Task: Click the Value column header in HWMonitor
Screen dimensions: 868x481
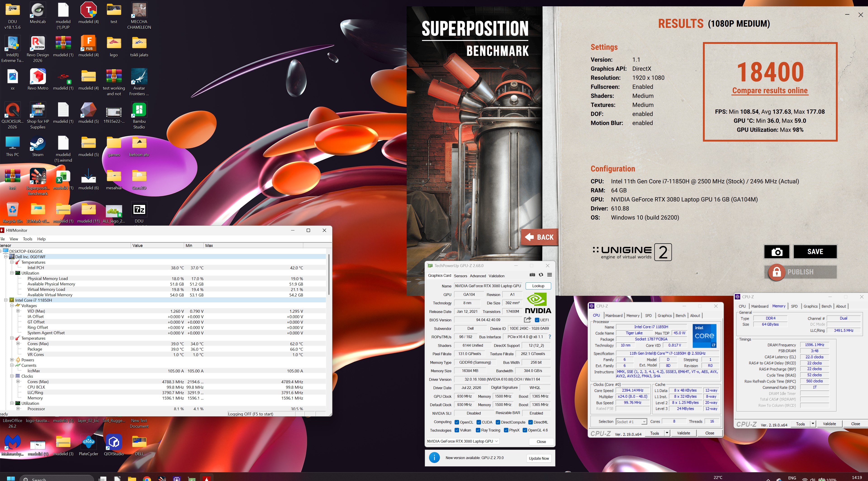Action: (x=157, y=245)
